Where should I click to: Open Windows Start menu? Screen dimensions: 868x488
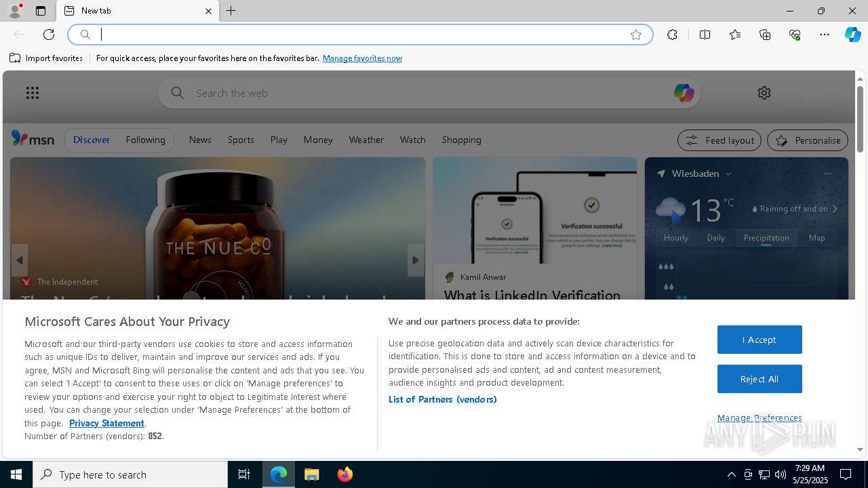tap(16, 474)
